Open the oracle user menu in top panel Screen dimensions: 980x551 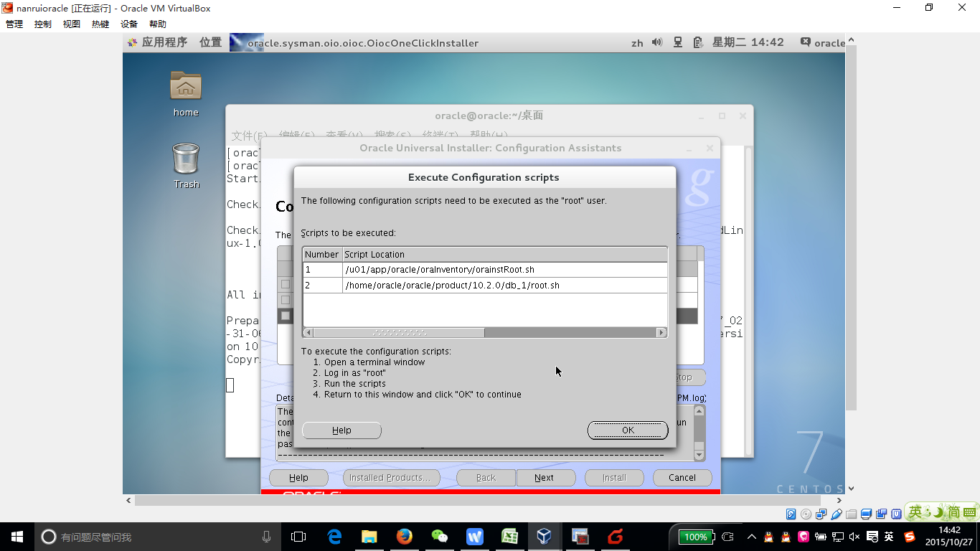coord(823,42)
